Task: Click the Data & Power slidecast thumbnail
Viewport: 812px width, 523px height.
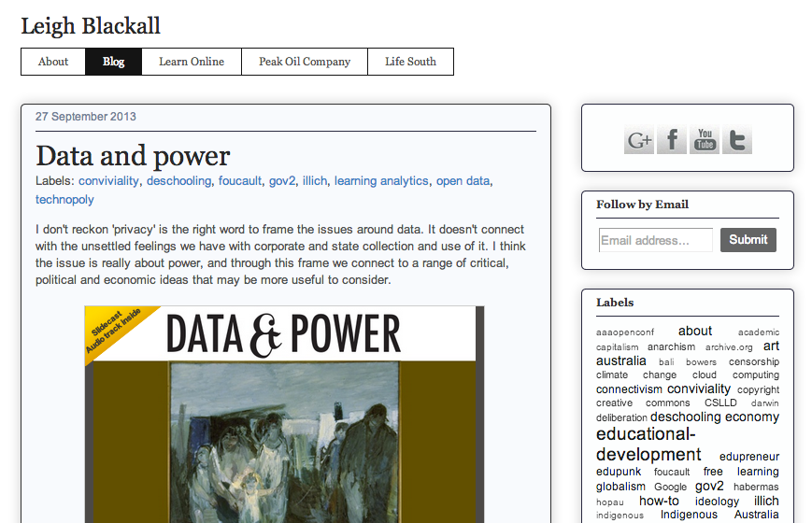Action: click(284, 414)
